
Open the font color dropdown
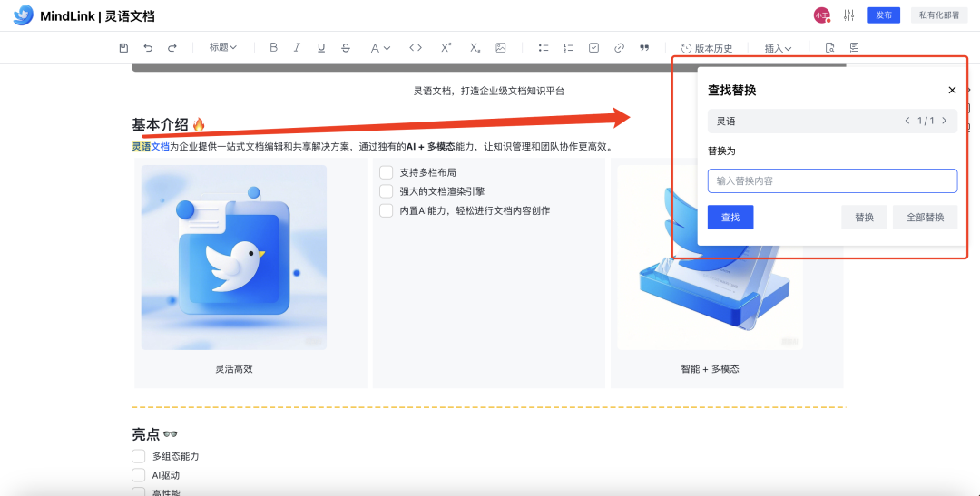(380, 47)
